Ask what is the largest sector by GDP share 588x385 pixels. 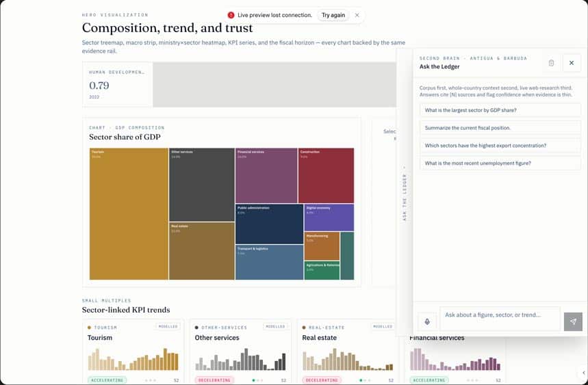tap(500, 110)
